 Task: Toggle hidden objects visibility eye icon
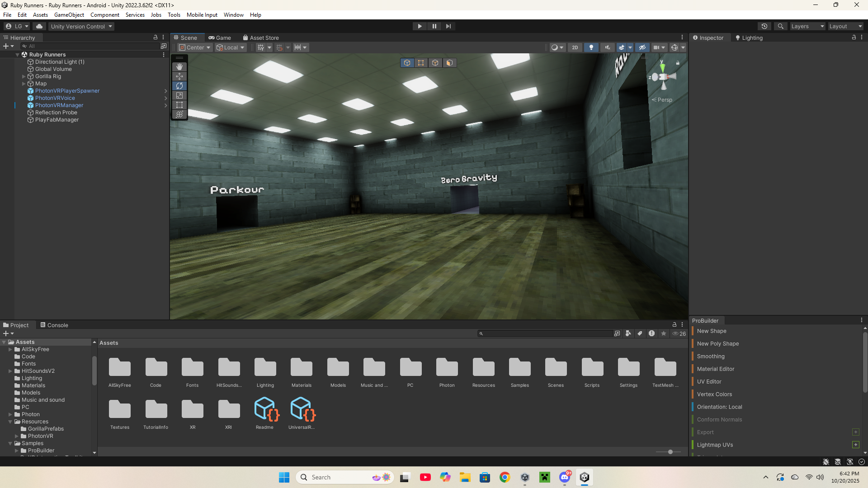tap(642, 47)
